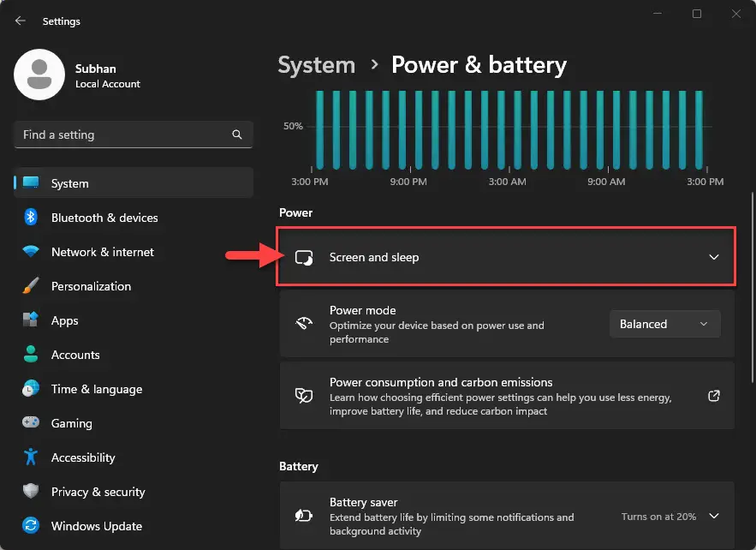756x550 pixels.
Task: Click the vertical scrollbar of settings page
Action: [x=753, y=288]
